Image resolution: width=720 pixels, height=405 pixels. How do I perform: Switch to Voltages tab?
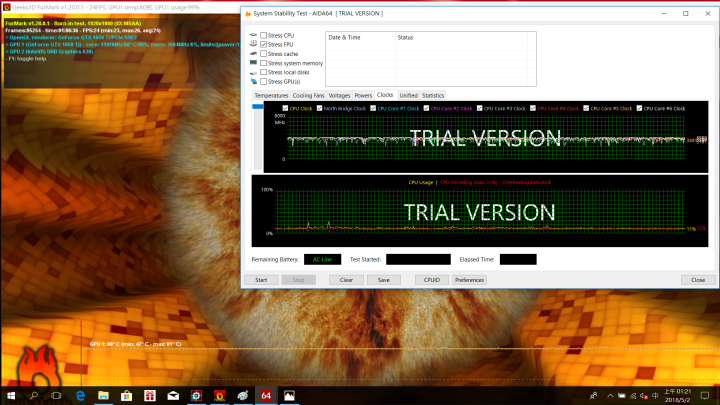pos(339,96)
